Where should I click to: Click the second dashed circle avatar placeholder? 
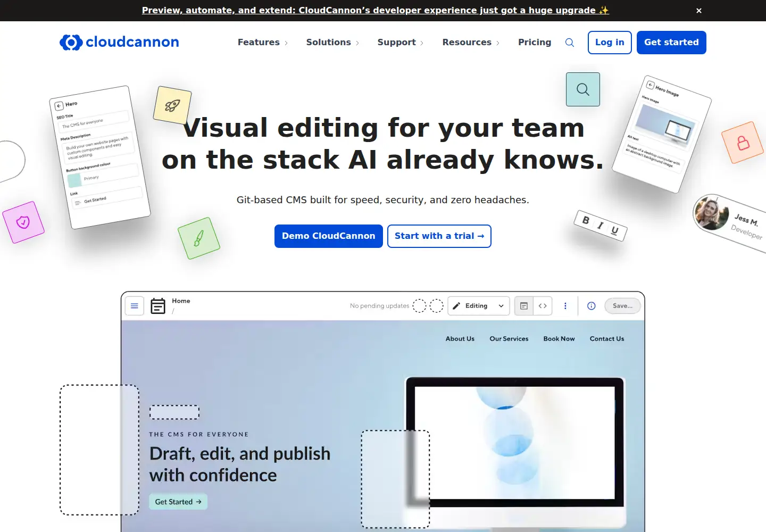pos(437,306)
